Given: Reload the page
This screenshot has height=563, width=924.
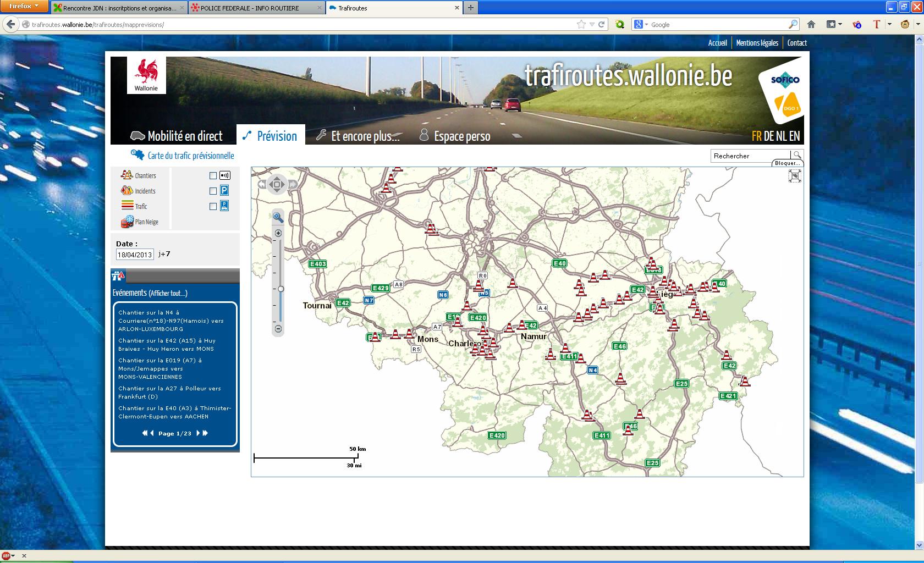Looking at the screenshot, I should click(x=601, y=24).
